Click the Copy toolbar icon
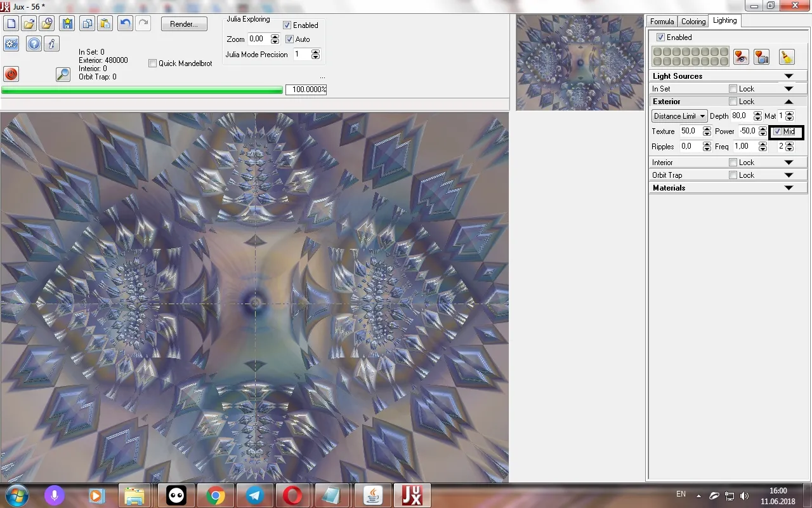812x508 pixels. point(88,24)
